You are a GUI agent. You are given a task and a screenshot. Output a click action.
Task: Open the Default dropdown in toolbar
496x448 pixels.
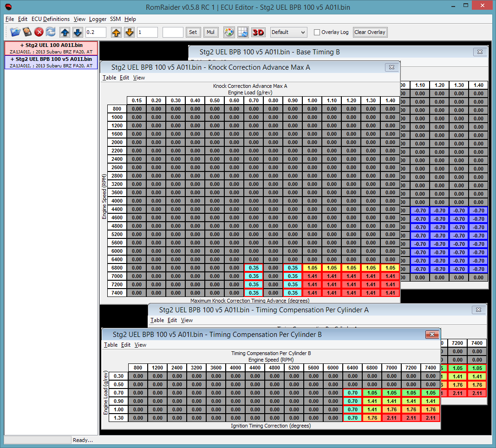(288, 32)
